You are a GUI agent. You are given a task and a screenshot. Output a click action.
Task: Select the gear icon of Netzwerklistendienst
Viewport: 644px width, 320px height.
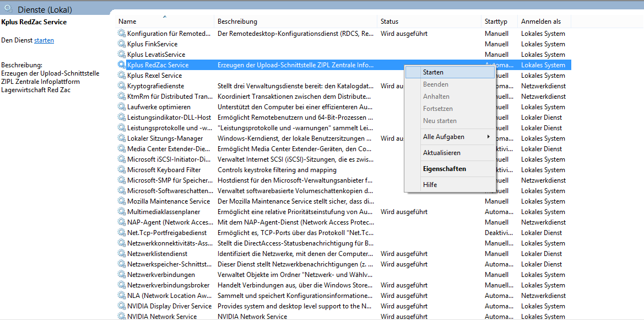click(122, 254)
